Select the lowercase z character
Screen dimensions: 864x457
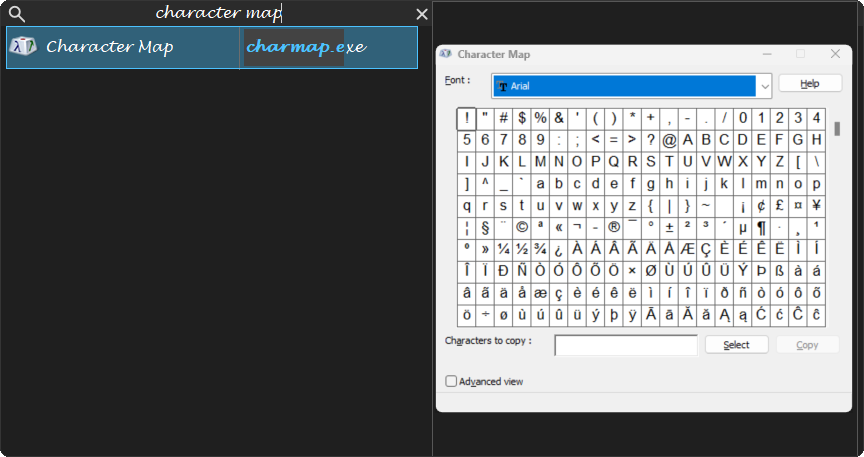tap(633, 206)
